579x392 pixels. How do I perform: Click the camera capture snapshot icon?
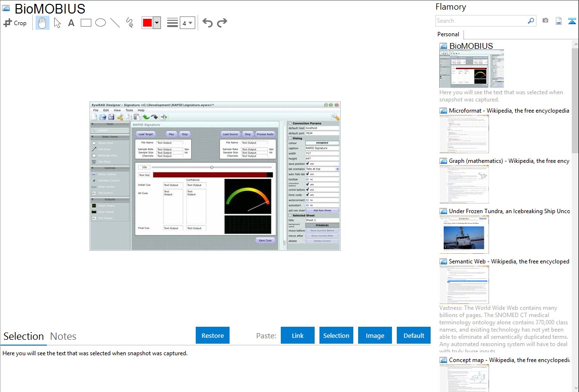[x=545, y=21]
